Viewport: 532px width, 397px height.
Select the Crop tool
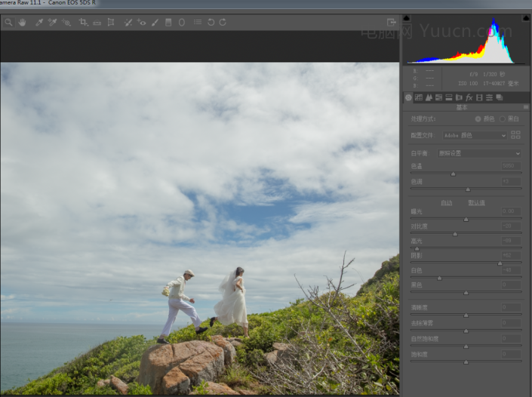84,23
